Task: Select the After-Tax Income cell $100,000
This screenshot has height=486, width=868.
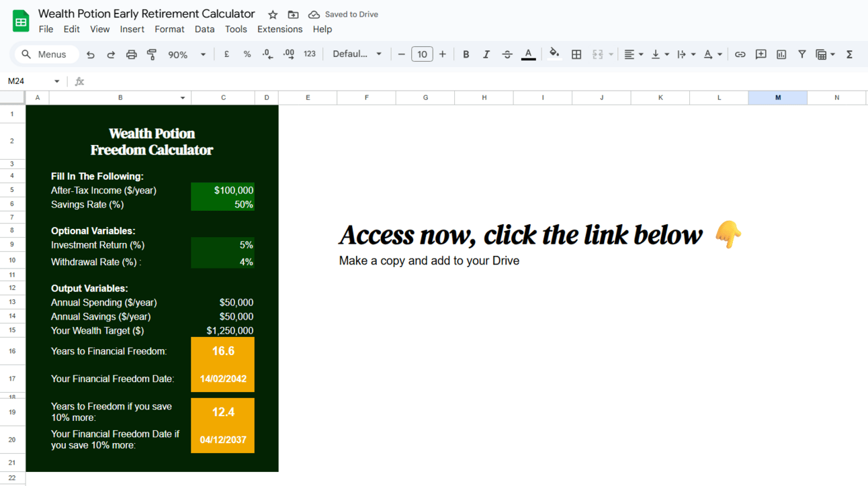Action: click(x=223, y=191)
